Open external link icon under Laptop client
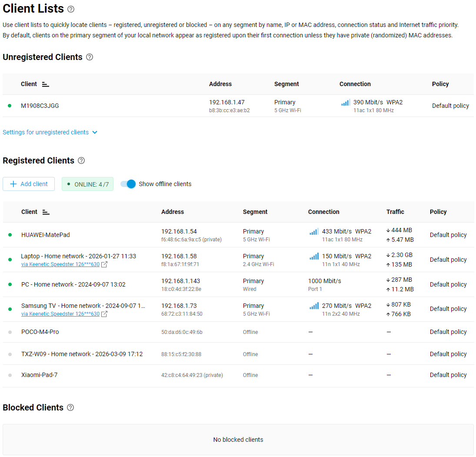Image resolution: width=476 pixels, height=457 pixels. [x=104, y=264]
